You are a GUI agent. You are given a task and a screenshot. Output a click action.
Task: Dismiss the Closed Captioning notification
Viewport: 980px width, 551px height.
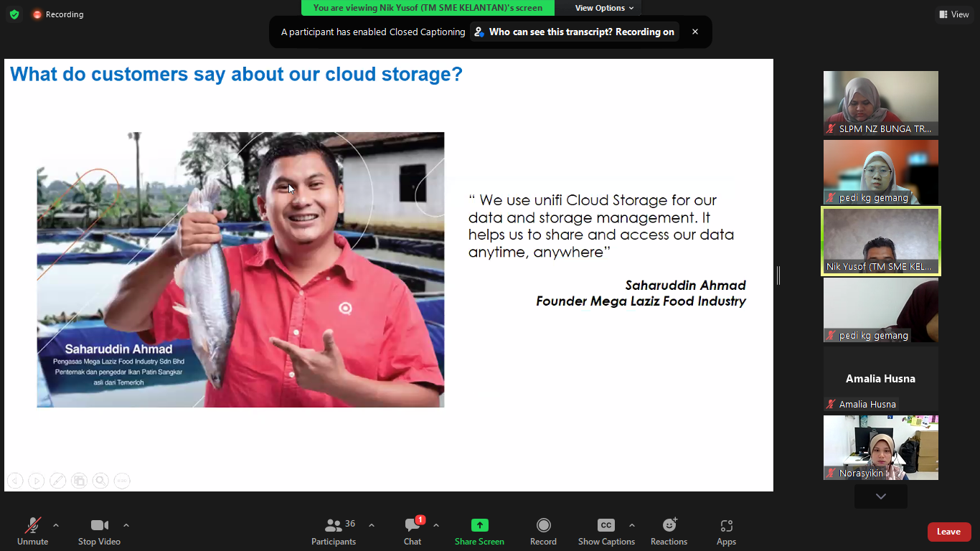tap(694, 32)
